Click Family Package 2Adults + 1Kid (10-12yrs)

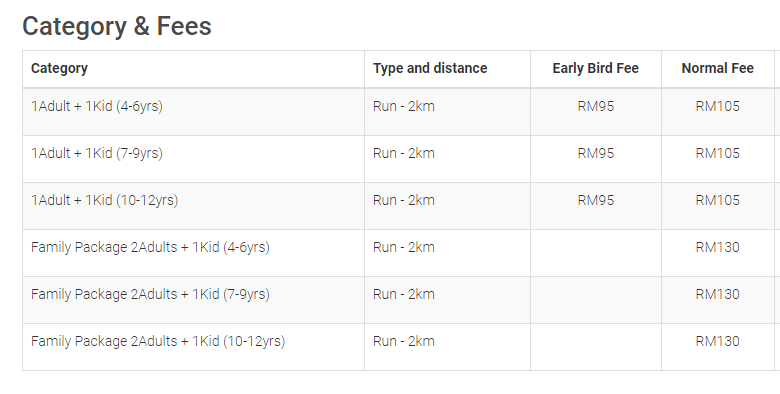click(x=158, y=341)
